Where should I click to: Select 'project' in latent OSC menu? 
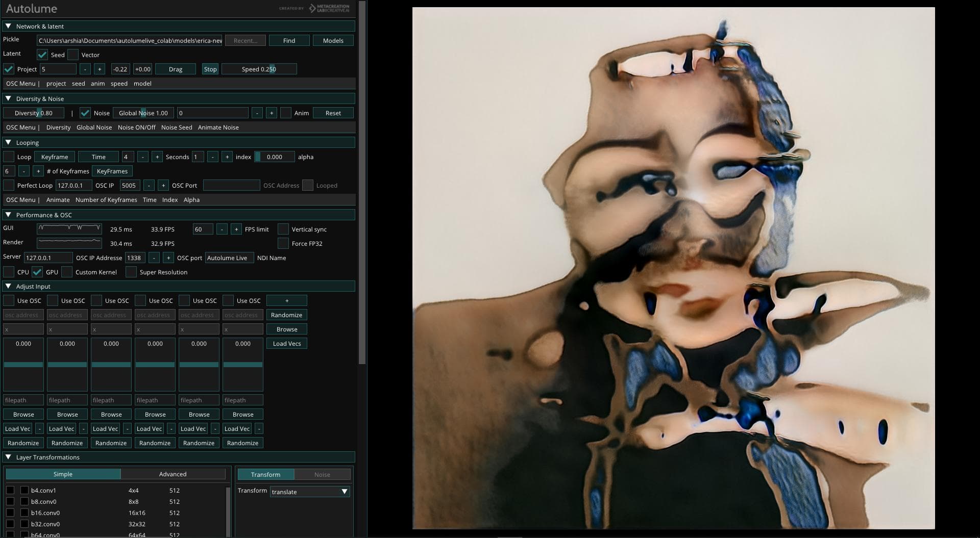click(x=56, y=84)
